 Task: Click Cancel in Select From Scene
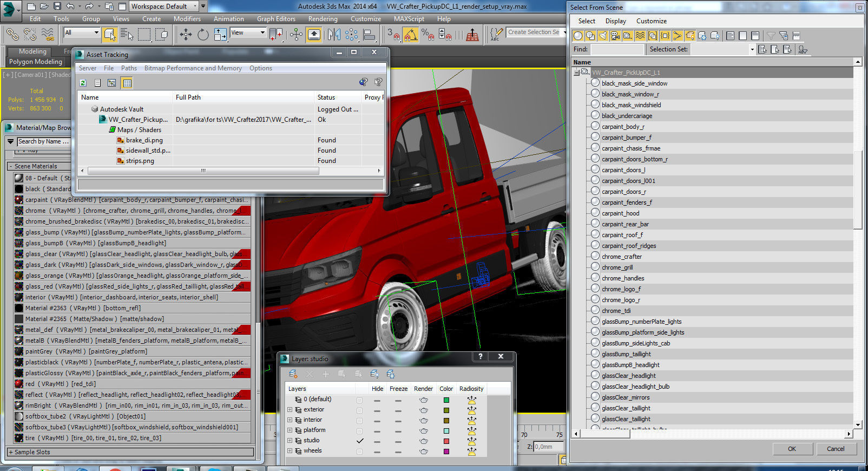(x=836, y=449)
